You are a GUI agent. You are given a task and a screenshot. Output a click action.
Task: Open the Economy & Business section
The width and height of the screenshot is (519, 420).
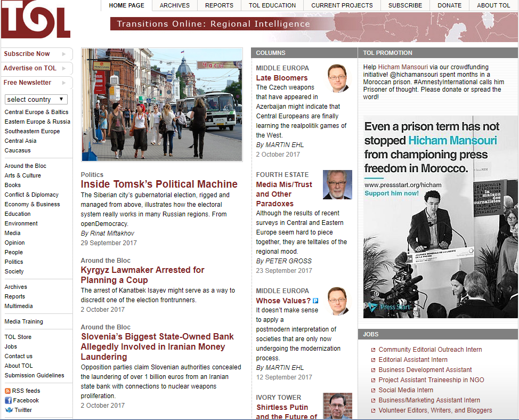pos(32,205)
